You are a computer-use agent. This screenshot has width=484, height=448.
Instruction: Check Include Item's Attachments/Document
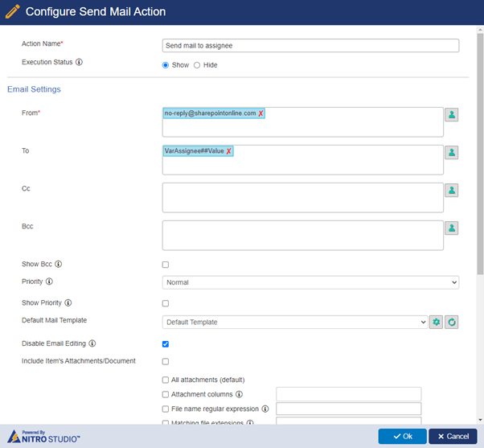[x=166, y=362]
